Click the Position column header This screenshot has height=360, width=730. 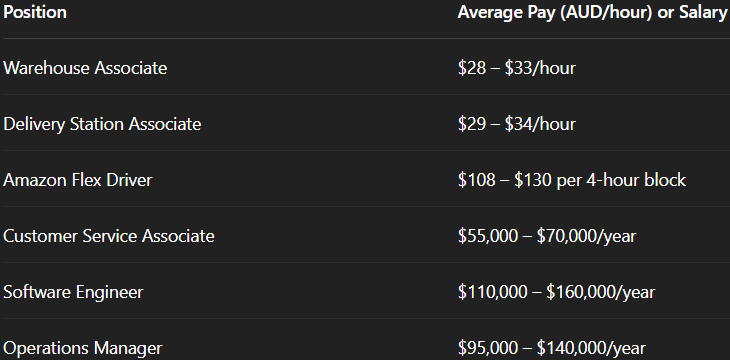click(x=35, y=13)
